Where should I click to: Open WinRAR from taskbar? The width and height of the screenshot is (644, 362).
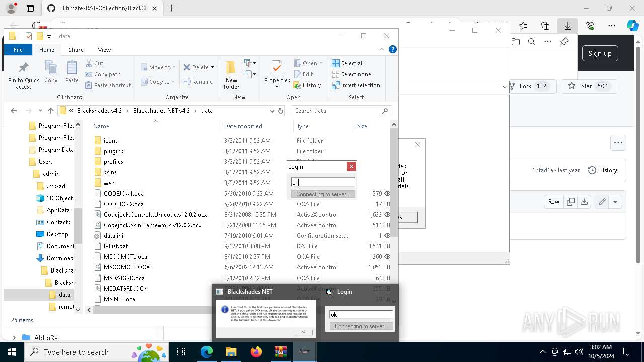(280, 352)
